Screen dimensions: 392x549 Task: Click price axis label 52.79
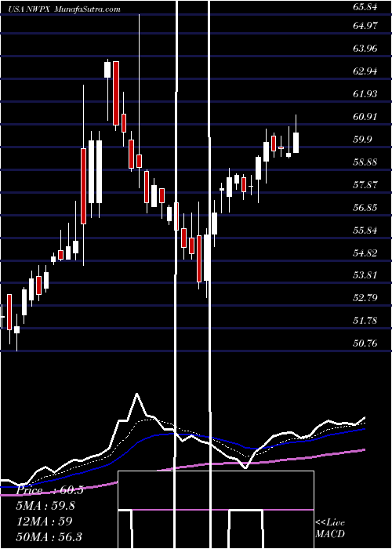[x=365, y=298]
